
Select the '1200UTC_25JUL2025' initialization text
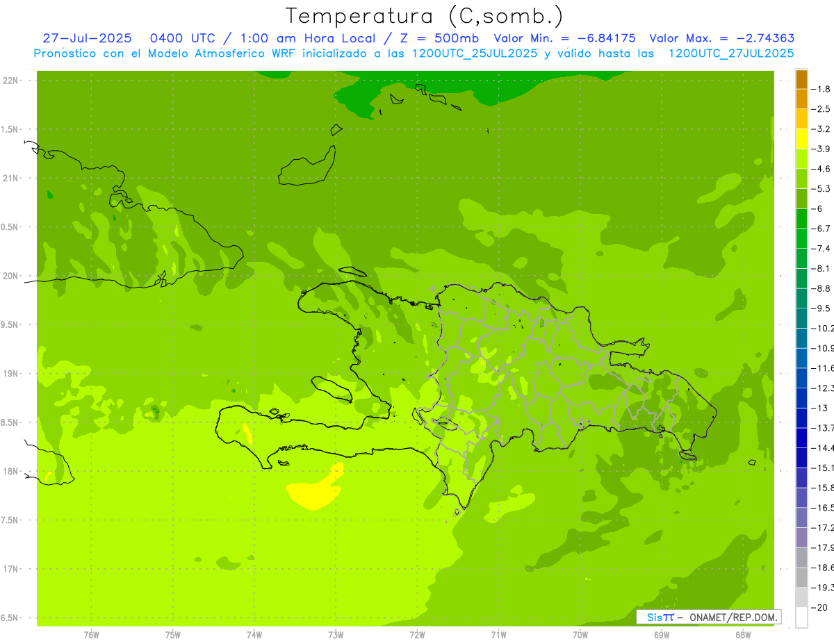[475, 53]
